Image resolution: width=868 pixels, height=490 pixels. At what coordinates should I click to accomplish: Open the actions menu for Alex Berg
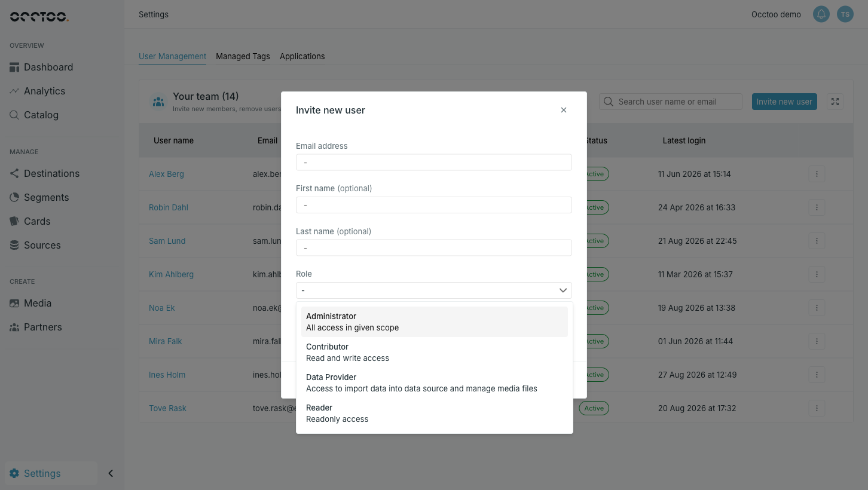(x=817, y=174)
